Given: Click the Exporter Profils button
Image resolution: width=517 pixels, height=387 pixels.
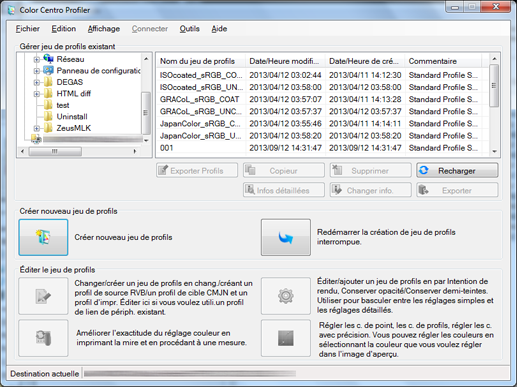Looking at the screenshot, I should (197, 170).
